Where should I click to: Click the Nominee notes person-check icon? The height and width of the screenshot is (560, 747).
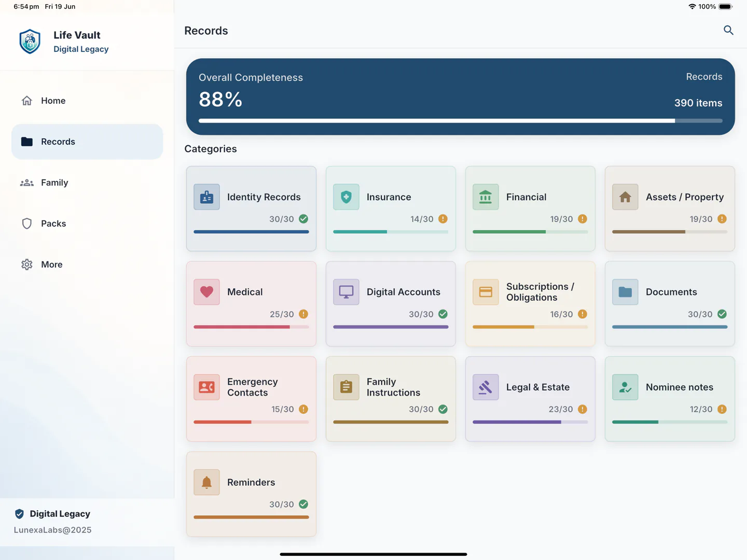(x=625, y=387)
